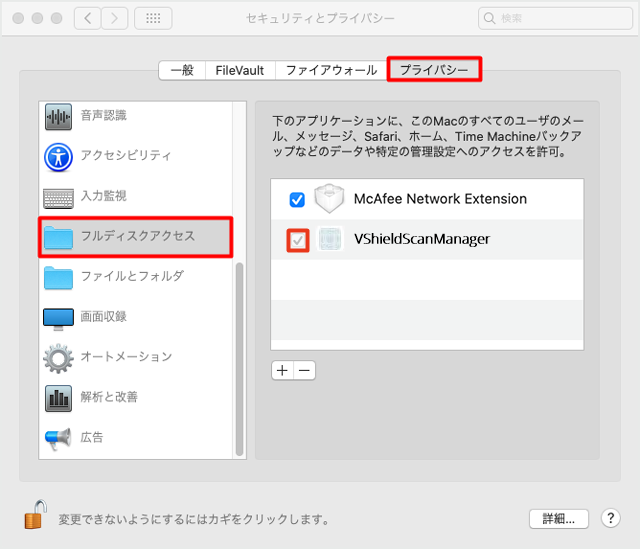
Task: Toggle the VShieldScanManager checkbox
Action: 298,240
